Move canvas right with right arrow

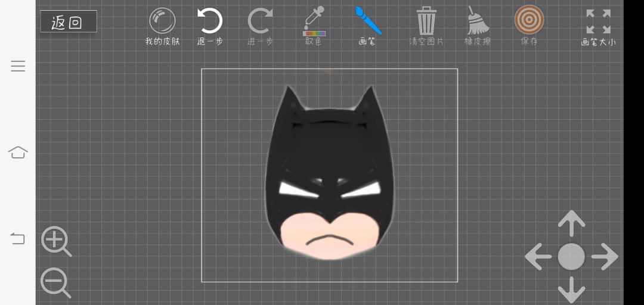[605, 257]
